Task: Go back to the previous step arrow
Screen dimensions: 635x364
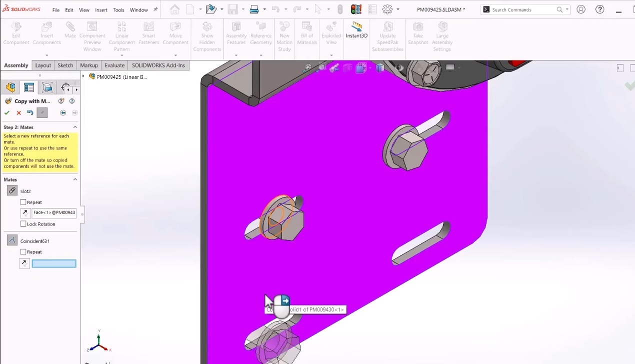Action: [x=63, y=113]
